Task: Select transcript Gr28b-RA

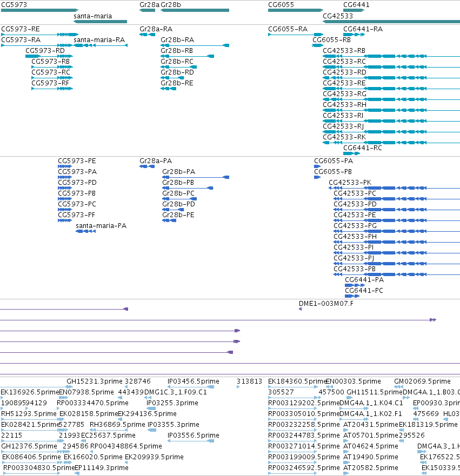Action: [195, 45]
